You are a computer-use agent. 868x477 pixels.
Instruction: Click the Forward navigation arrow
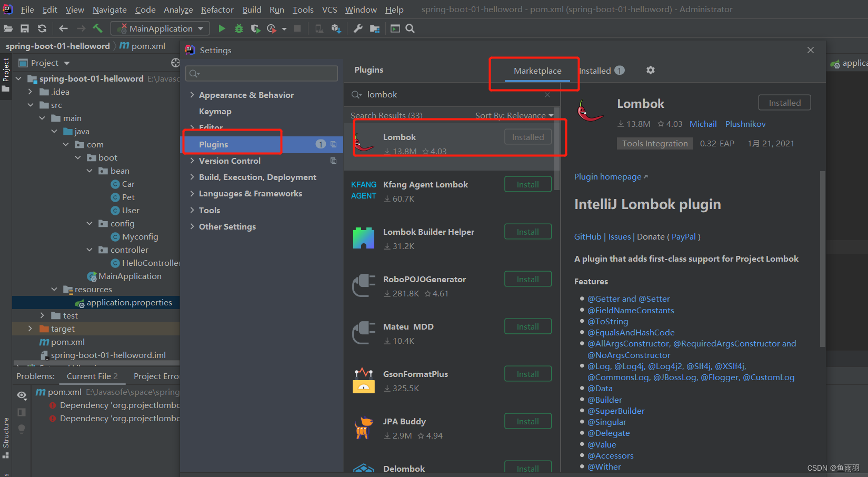point(81,28)
